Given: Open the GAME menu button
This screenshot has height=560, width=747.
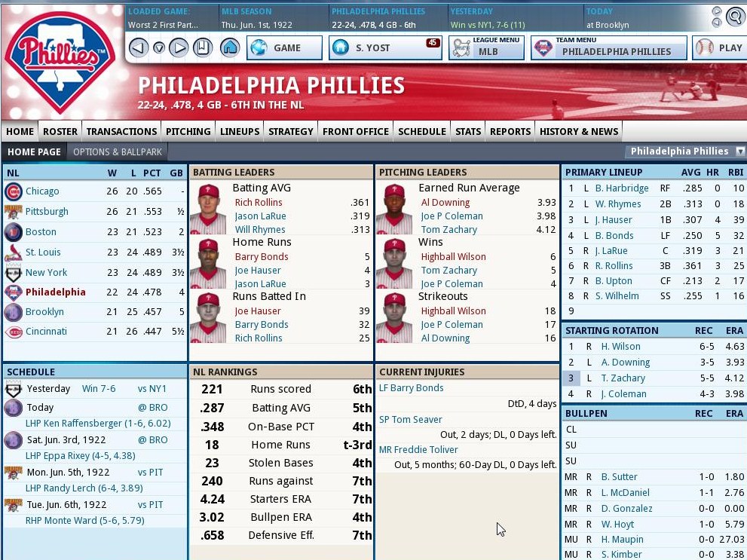Looking at the screenshot, I should [x=284, y=48].
